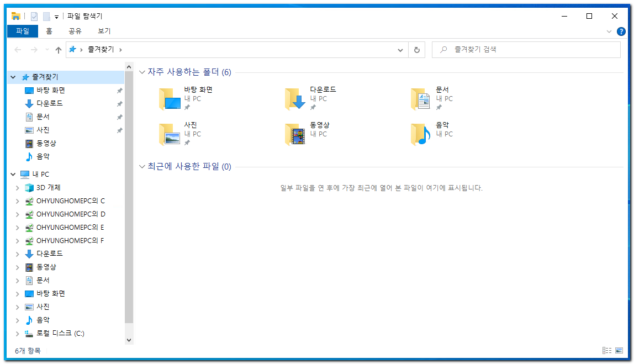Click the up arrow navigation button
The image size is (634, 364).
click(59, 50)
